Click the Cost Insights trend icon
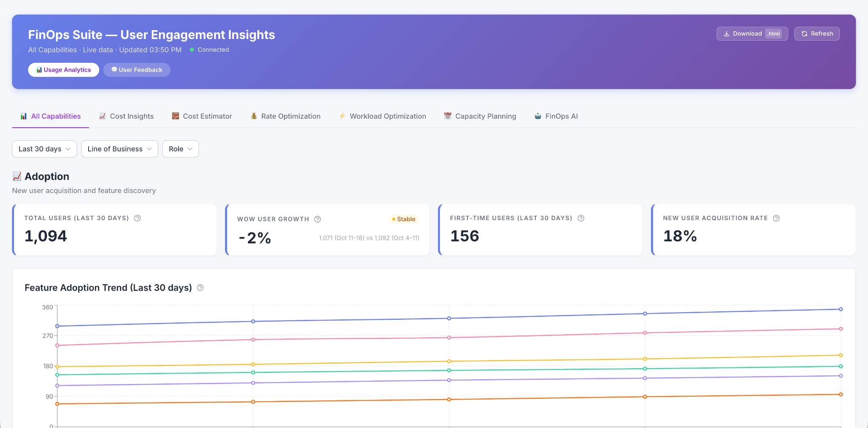Viewport: 868px width, 428px height. coord(103,116)
